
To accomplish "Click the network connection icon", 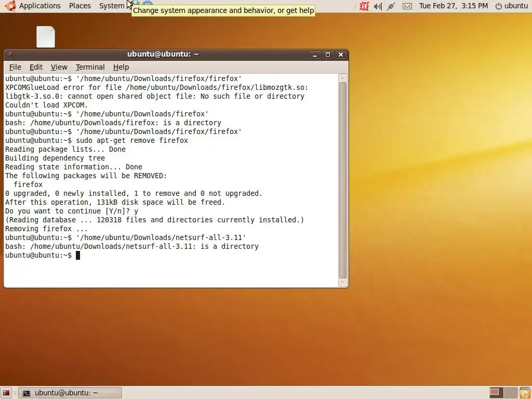I will point(391,6).
